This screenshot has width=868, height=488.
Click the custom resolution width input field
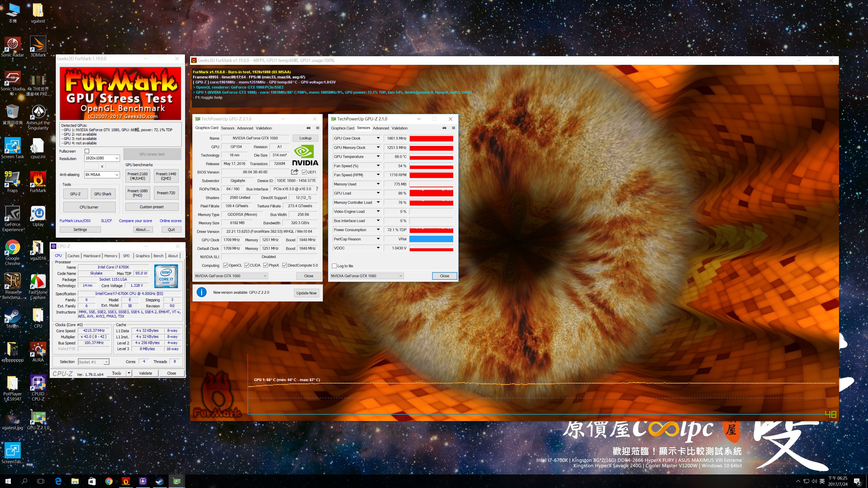point(91,166)
